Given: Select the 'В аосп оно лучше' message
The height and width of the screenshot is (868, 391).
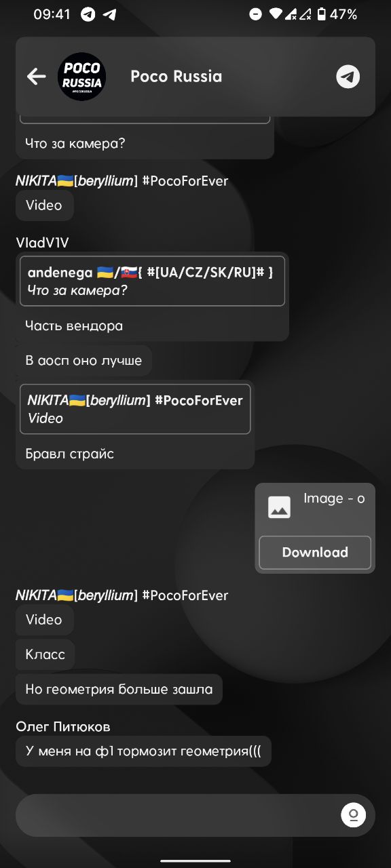Looking at the screenshot, I should tap(83, 361).
